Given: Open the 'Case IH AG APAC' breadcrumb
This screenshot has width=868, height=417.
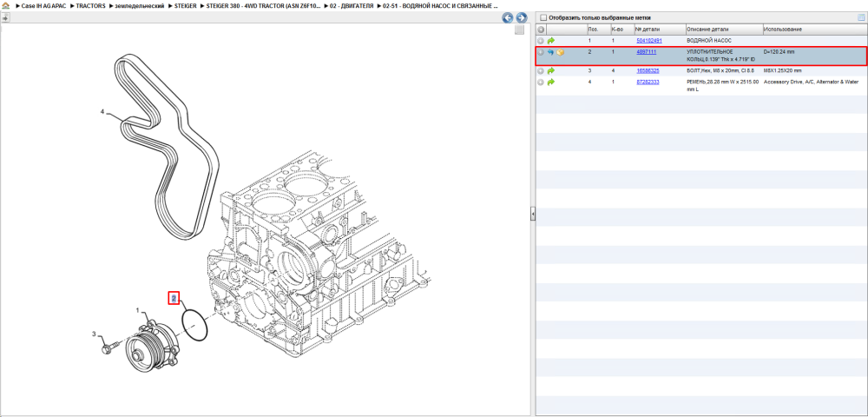Looking at the screenshot, I should pyautogui.click(x=42, y=5).
